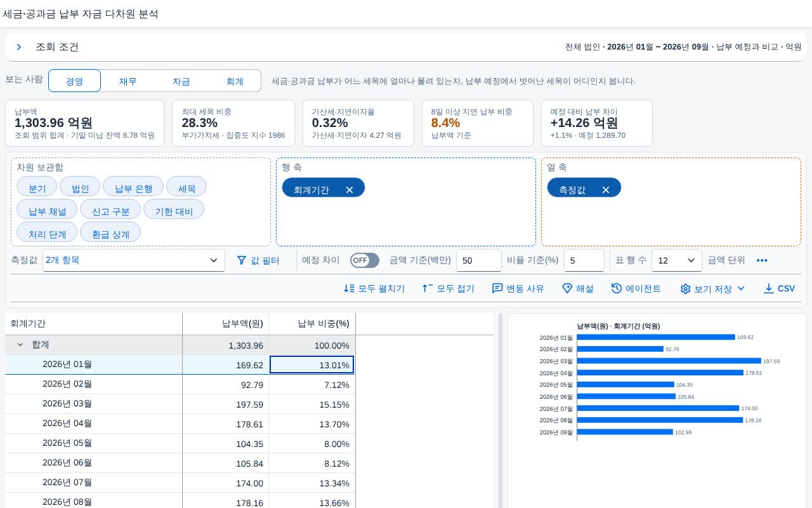Switch to the 재무 viewer tab
Image resolution: width=812 pixels, height=508 pixels.
pyautogui.click(x=128, y=81)
